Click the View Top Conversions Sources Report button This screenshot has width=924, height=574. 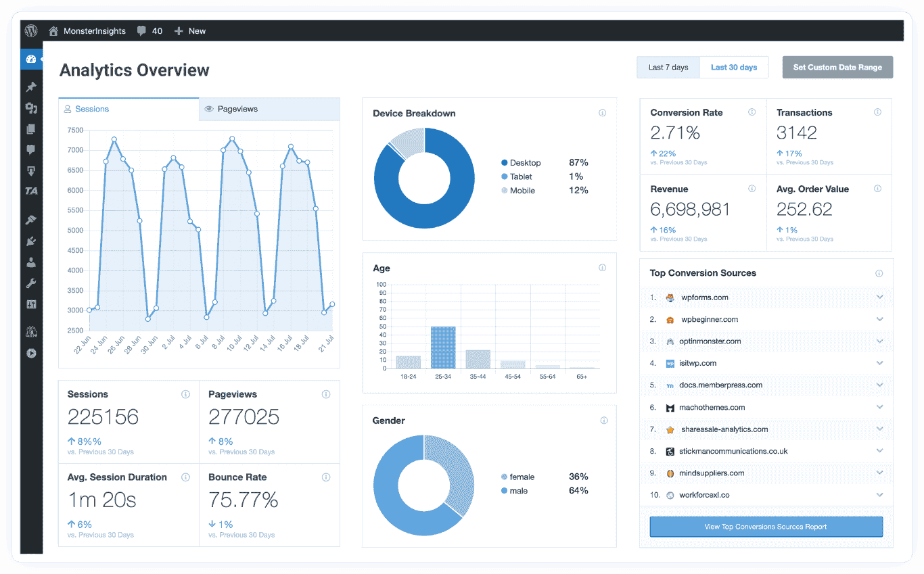click(x=766, y=527)
